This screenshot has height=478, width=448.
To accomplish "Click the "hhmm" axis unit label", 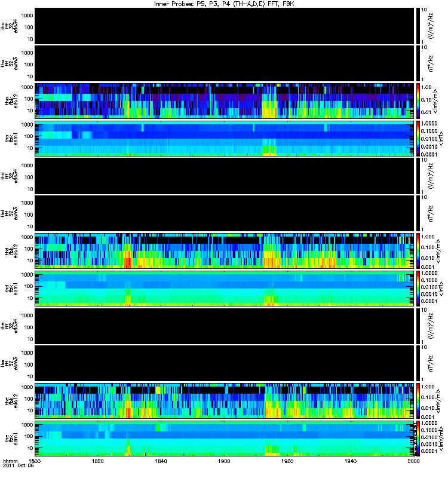I will (10, 461).
